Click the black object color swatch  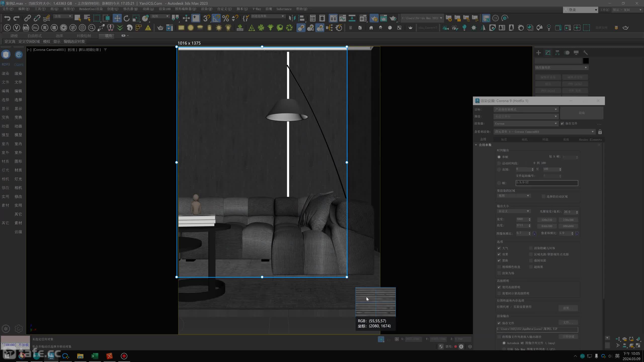click(x=586, y=61)
